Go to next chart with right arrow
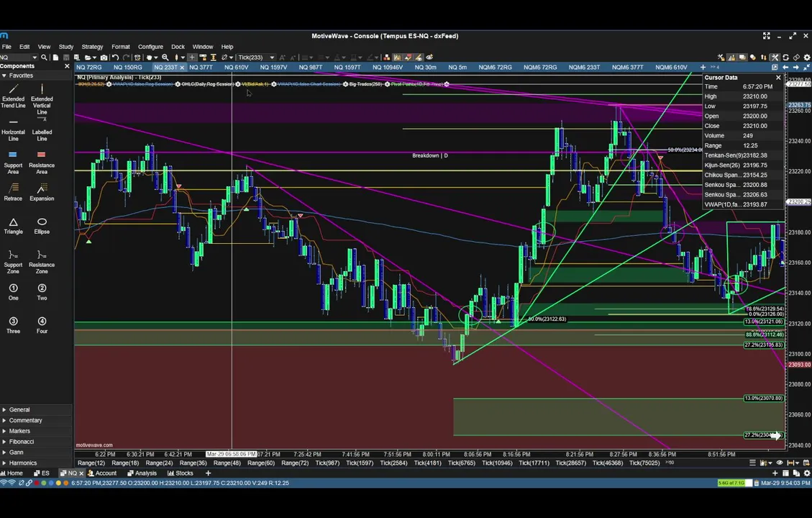812x518 pixels. point(796,68)
